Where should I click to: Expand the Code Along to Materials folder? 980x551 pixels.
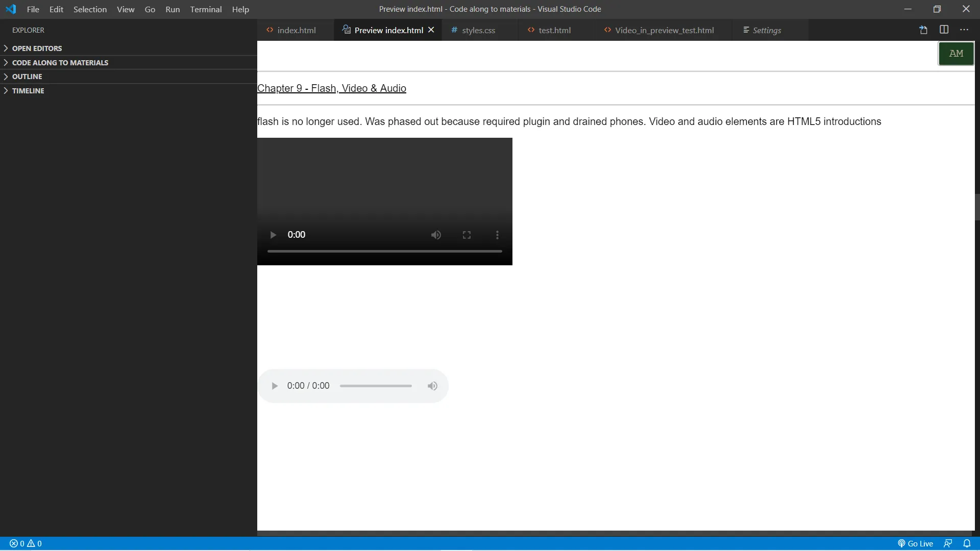60,63
